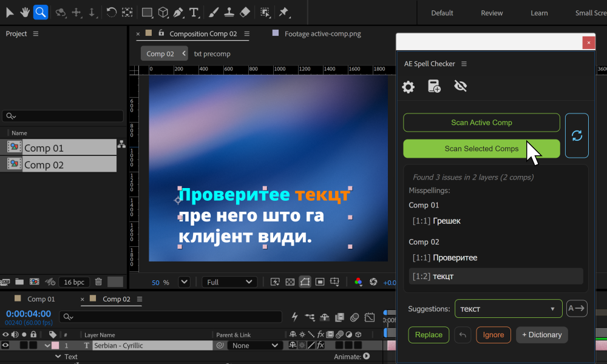607x364 pixels.
Task: Delete selected project item with trash icon
Action: [x=98, y=281]
